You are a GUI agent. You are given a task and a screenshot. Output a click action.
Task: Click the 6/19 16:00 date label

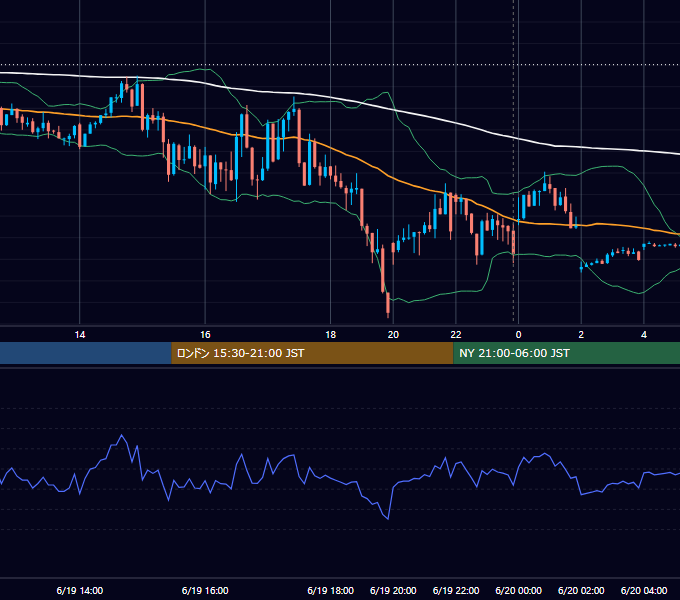point(205,590)
